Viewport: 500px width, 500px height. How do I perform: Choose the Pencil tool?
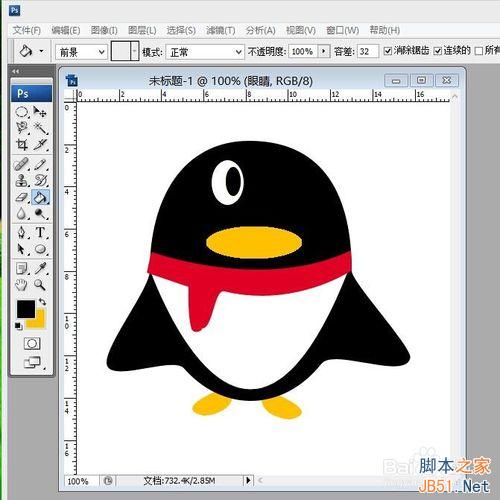(40, 164)
